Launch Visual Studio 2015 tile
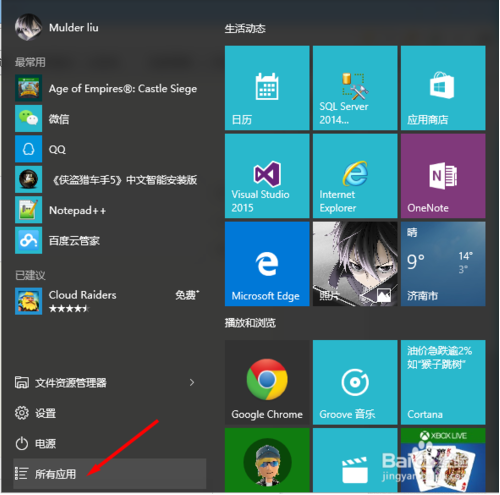This screenshot has height=495, width=500. [x=267, y=176]
